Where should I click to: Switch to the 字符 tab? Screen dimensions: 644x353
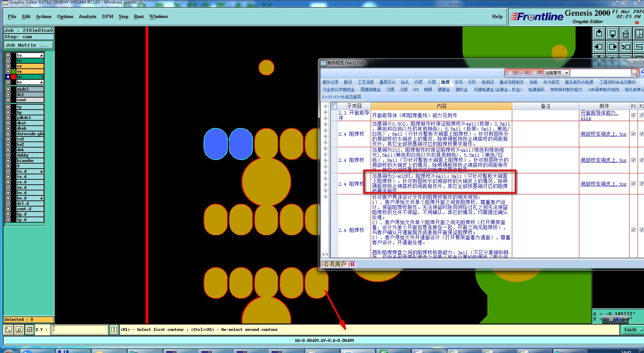[x=459, y=82]
